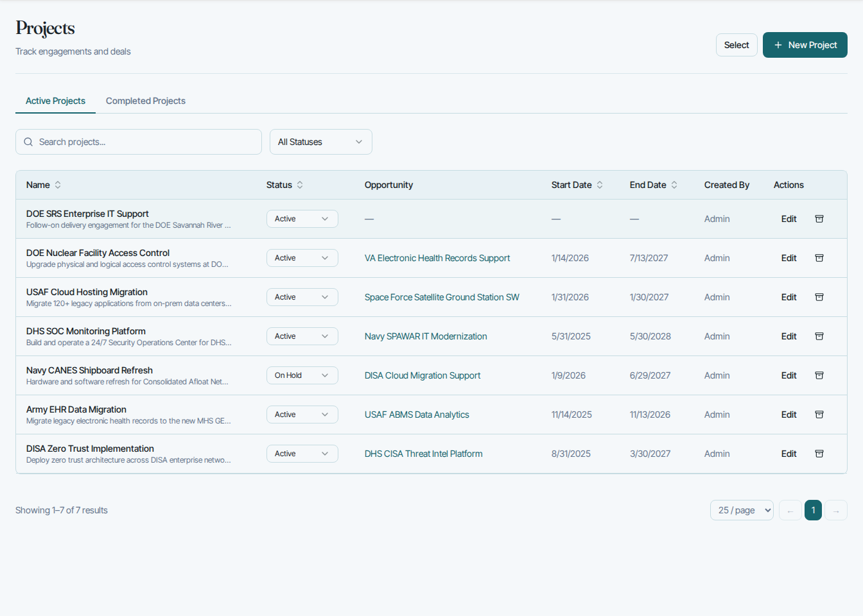Change status of DOE Nuclear Facility Access Control
Screen dimensions: 863x616
click(x=302, y=258)
